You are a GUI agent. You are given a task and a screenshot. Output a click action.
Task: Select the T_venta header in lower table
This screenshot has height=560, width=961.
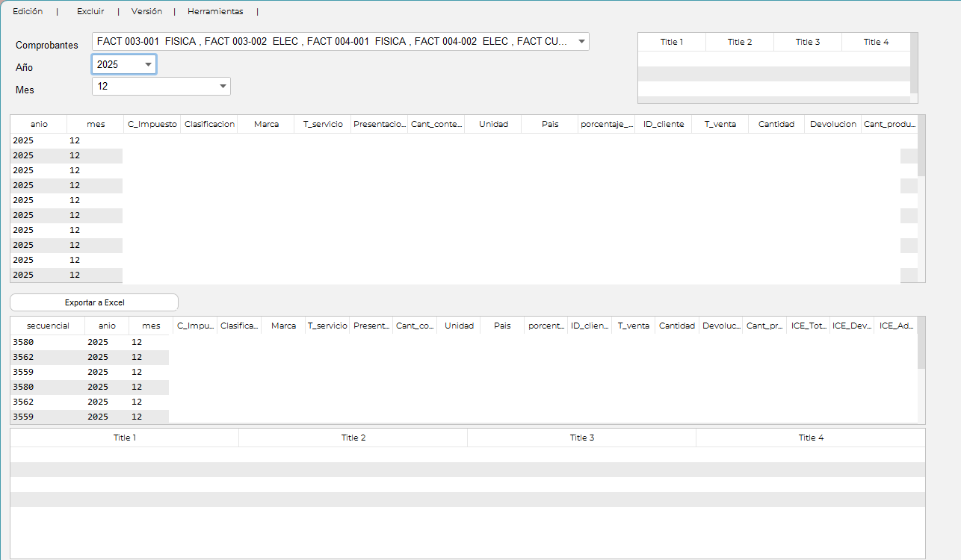[633, 326]
